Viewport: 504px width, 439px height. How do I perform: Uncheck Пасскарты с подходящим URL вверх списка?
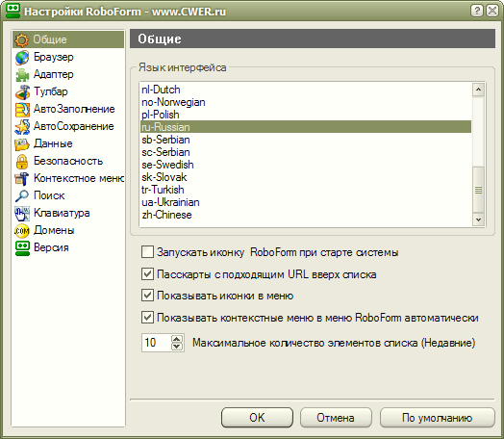(147, 274)
